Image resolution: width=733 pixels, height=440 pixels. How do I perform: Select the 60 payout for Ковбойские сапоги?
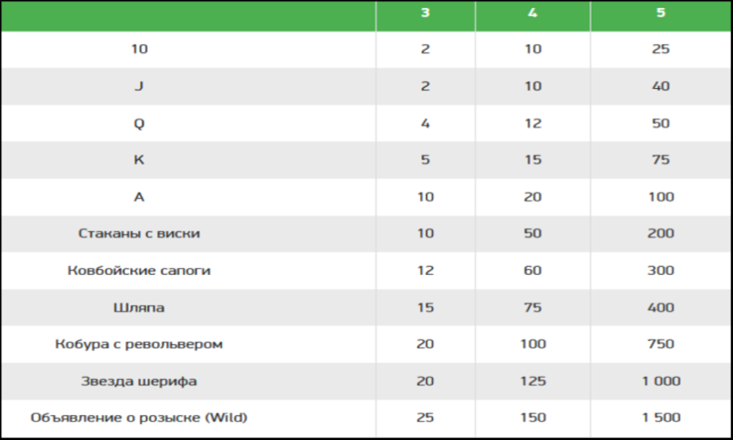(532, 270)
